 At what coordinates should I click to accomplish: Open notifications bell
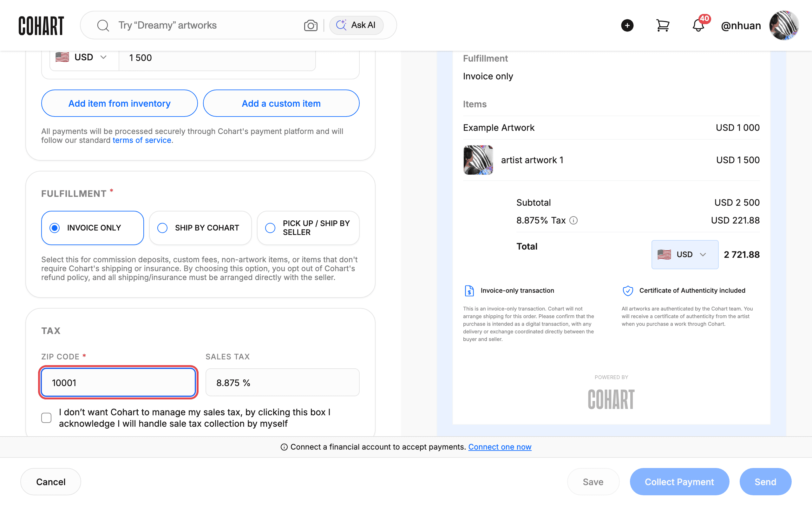[x=698, y=25]
